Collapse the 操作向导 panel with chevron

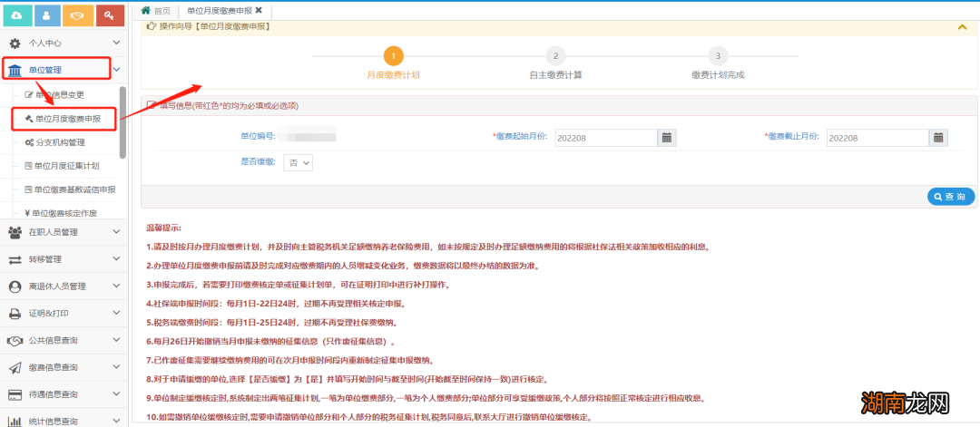tap(962, 27)
